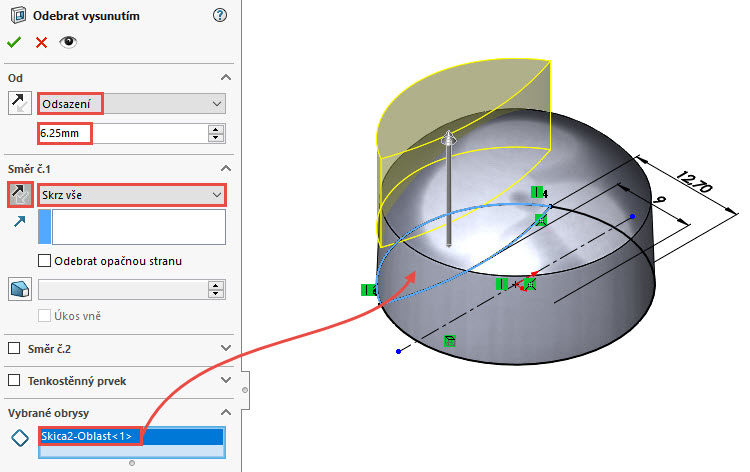Image resolution: width=750 pixels, height=472 pixels.
Task: Click the extrusion direction arrow handle in viewport
Action: [x=449, y=139]
